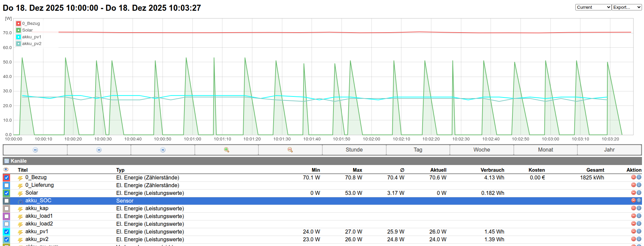
Task: Open the Export dropdown
Action: tap(627, 7)
